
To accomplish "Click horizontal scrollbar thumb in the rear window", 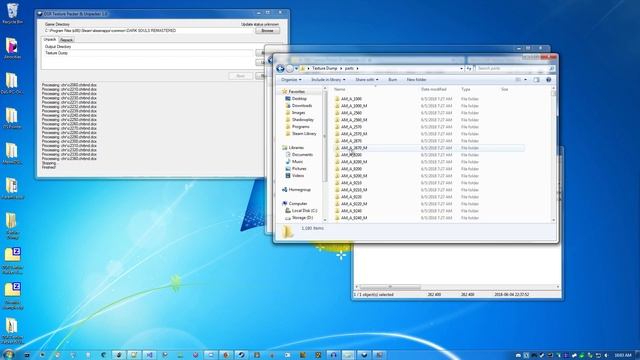I will click(390, 287).
